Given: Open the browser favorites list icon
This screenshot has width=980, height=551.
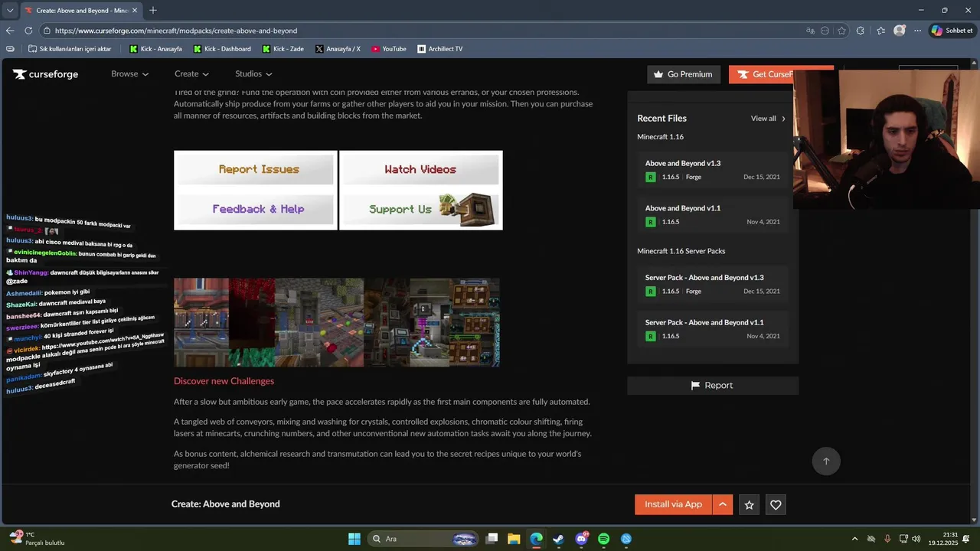Looking at the screenshot, I should point(881,31).
